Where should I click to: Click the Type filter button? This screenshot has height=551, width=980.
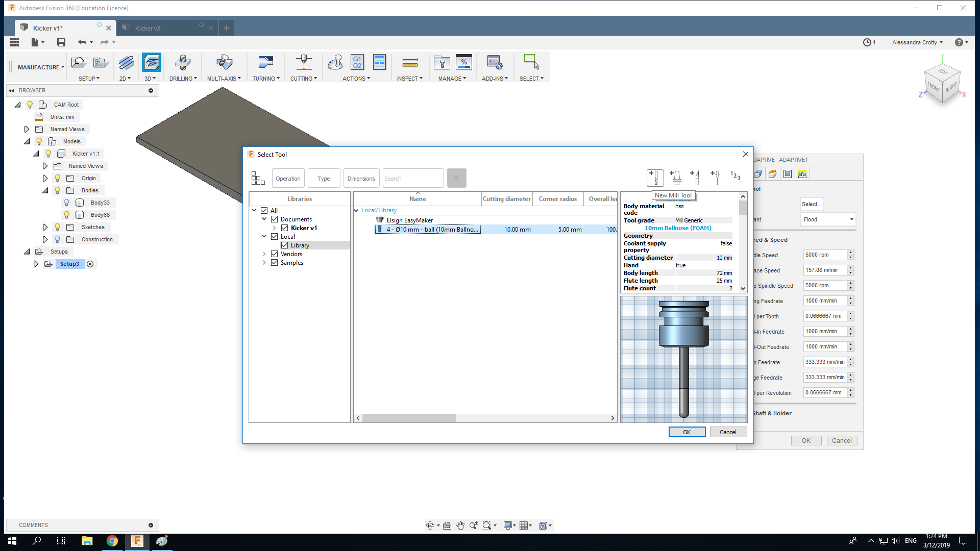coord(324,178)
